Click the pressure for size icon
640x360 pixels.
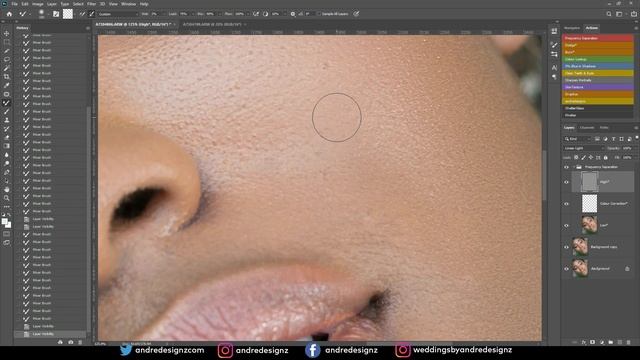click(x=356, y=14)
